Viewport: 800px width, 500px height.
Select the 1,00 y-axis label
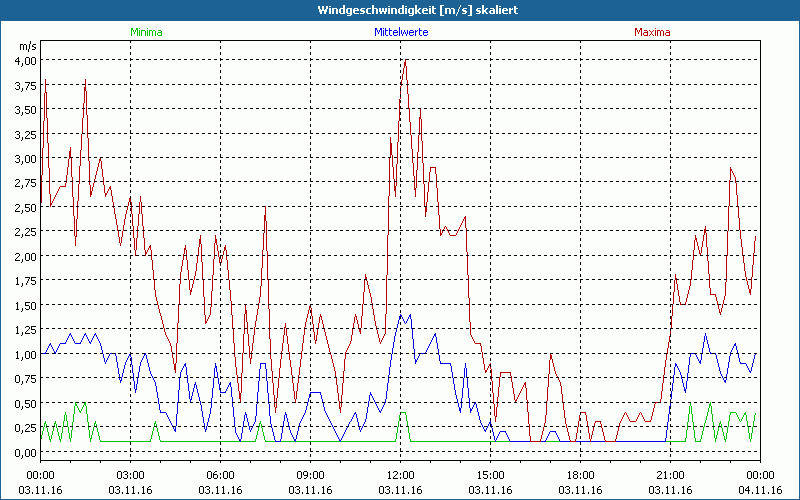(24, 354)
